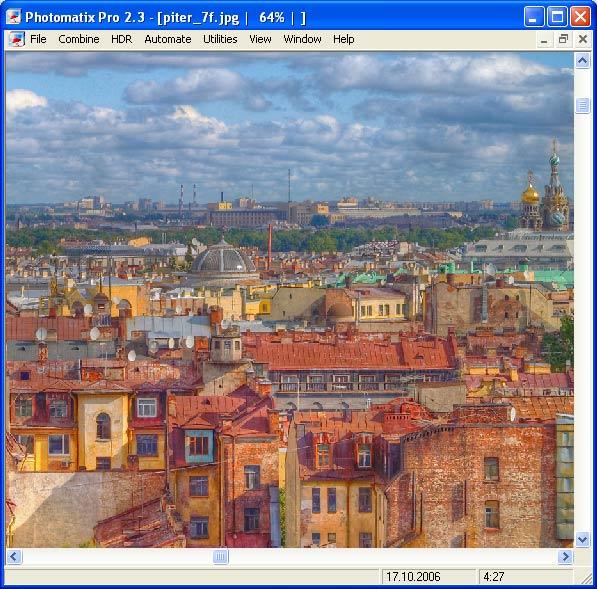Open the Window menu

pyautogui.click(x=302, y=39)
